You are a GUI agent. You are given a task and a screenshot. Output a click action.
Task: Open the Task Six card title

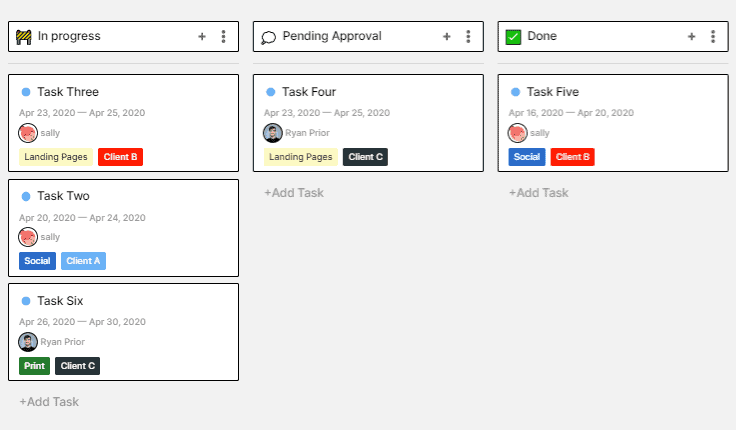tap(60, 300)
